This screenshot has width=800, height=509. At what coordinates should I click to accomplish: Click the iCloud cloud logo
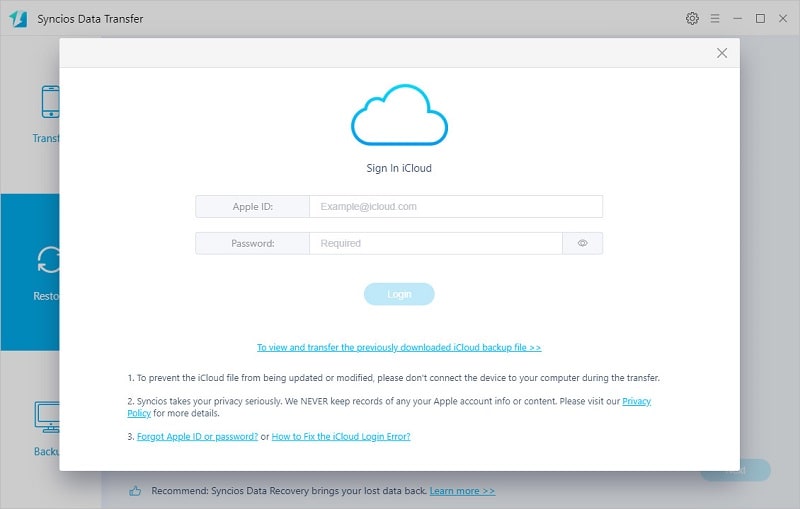pos(399,115)
